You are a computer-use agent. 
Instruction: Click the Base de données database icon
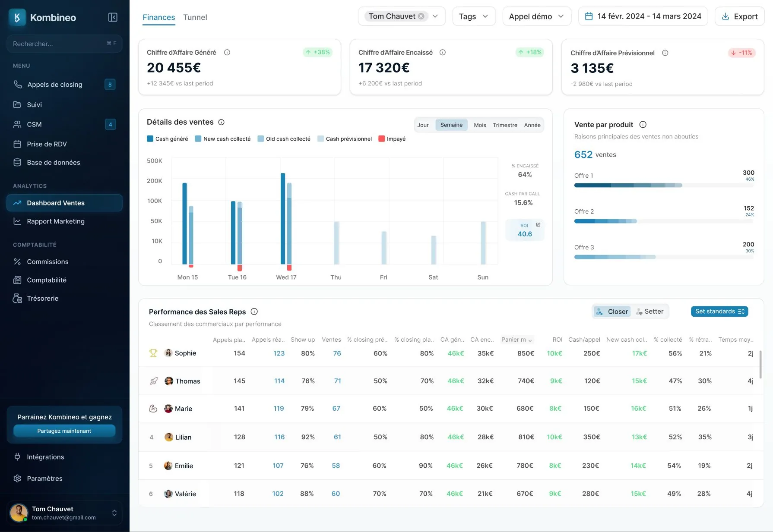click(17, 162)
